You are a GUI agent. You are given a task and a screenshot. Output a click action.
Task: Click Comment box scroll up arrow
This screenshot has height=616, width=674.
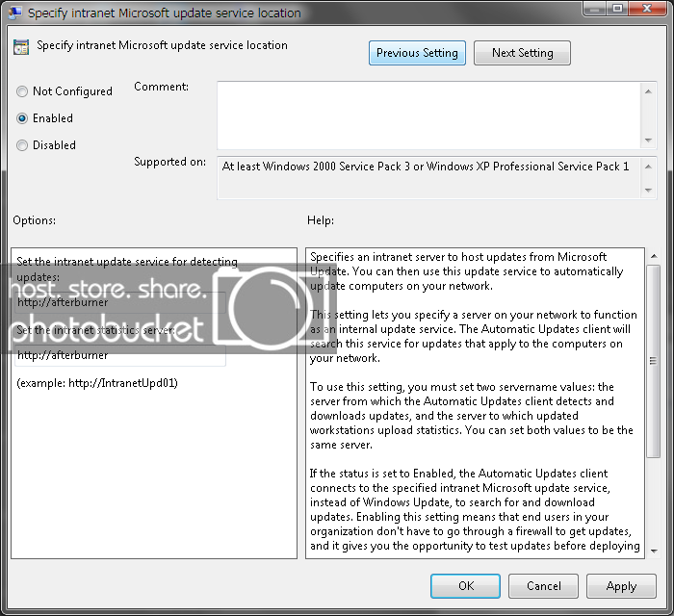(648, 91)
